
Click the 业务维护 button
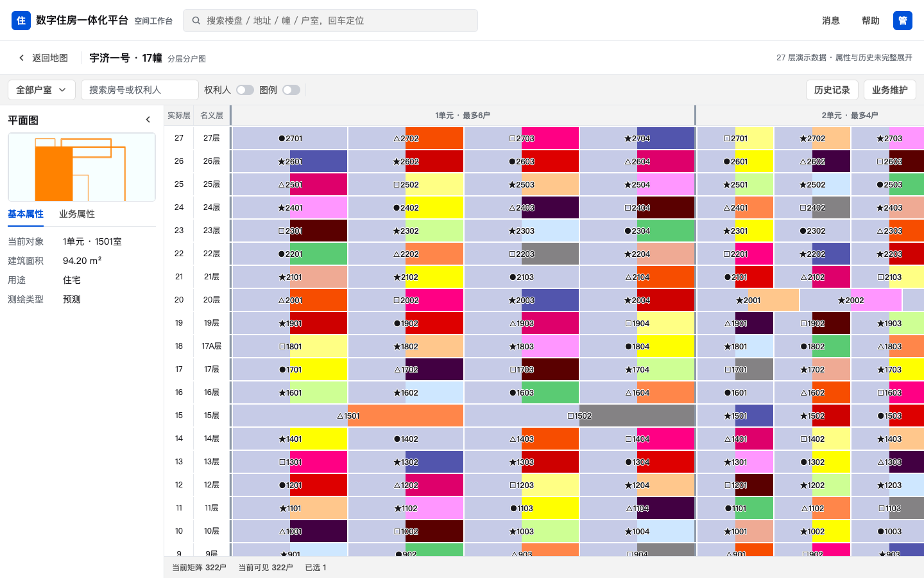coord(890,90)
